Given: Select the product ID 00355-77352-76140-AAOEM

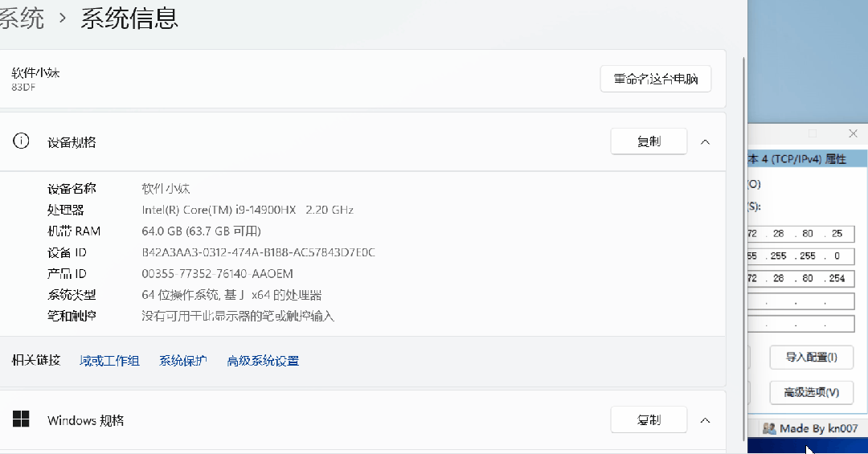Looking at the screenshot, I should point(218,273).
